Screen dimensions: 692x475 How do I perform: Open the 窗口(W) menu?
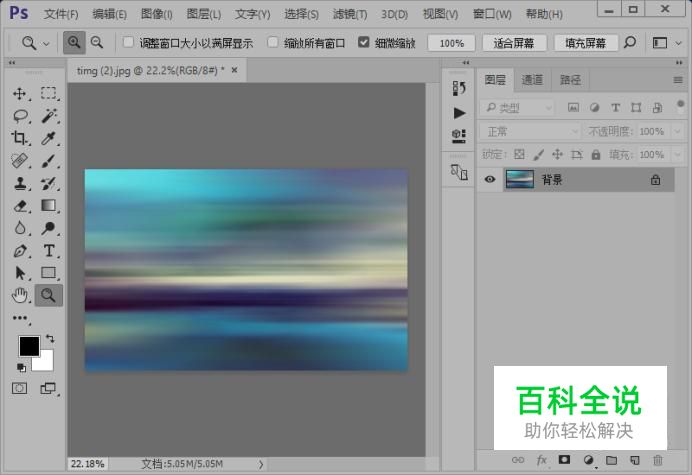(x=492, y=14)
